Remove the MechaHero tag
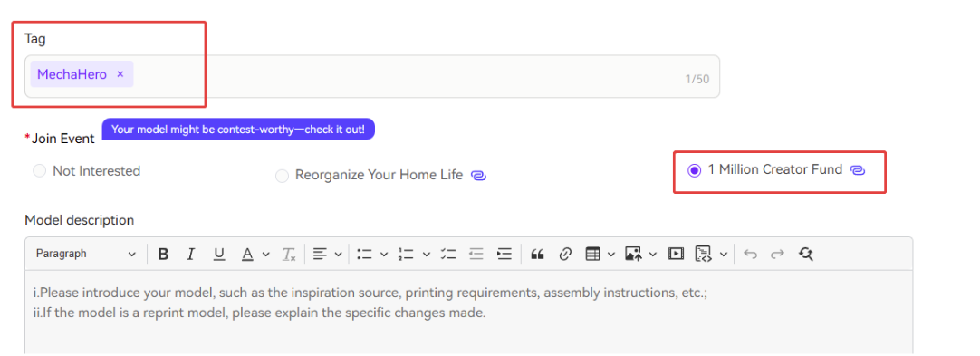 (120, 74)
